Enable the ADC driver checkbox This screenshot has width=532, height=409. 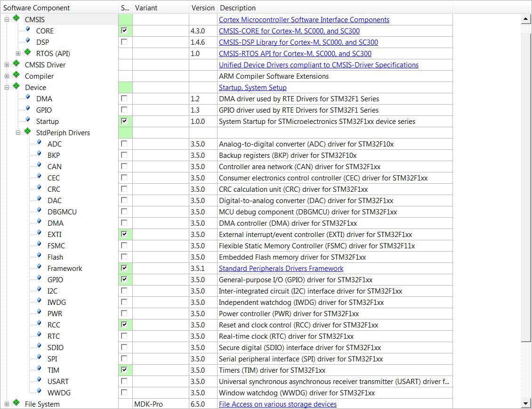124,144
